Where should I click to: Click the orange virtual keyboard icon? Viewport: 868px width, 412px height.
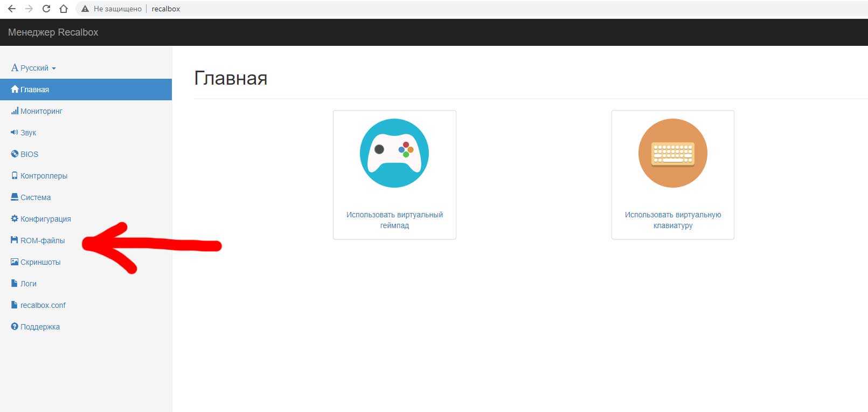[x=672, y=153]
